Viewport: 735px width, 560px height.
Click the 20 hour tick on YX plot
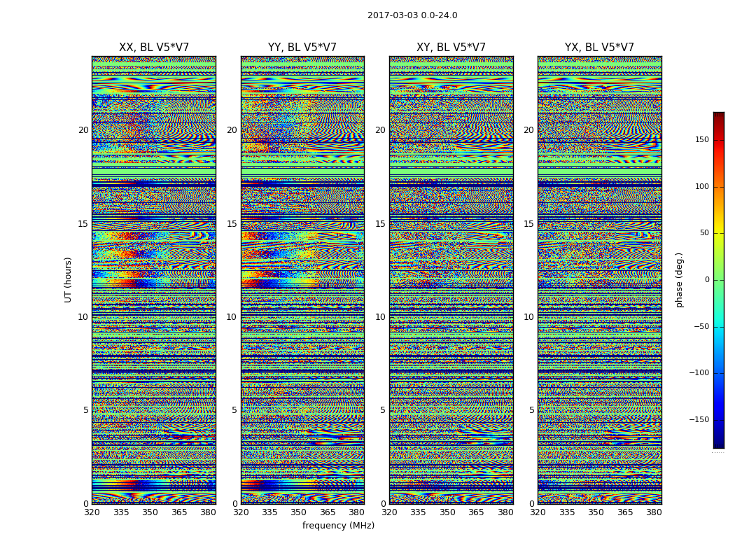click(528, 130)
